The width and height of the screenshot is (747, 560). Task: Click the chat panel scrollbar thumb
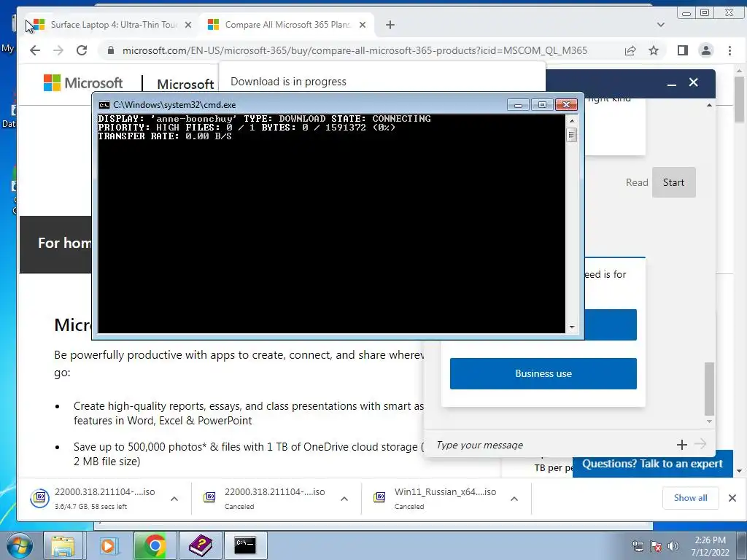tap(709, 389)
